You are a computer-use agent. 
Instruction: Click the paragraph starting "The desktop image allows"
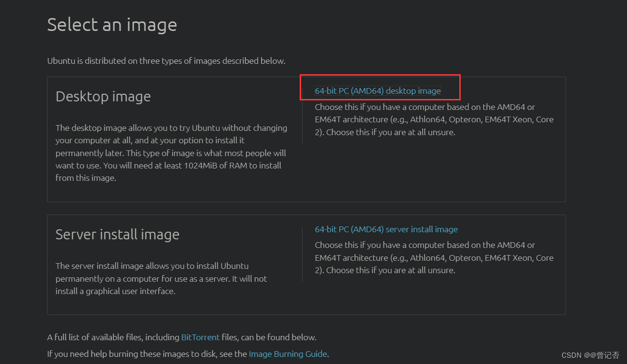pos(171,153)
